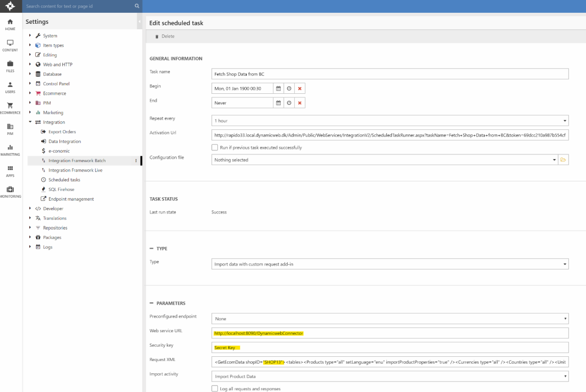Click the search magnifier icon
The height and width of the screenshot is (392, 586).
[136, 6]
